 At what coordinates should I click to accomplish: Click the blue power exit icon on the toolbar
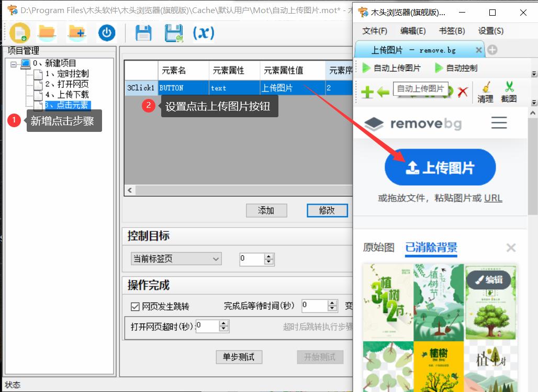[x=107, y=32]
